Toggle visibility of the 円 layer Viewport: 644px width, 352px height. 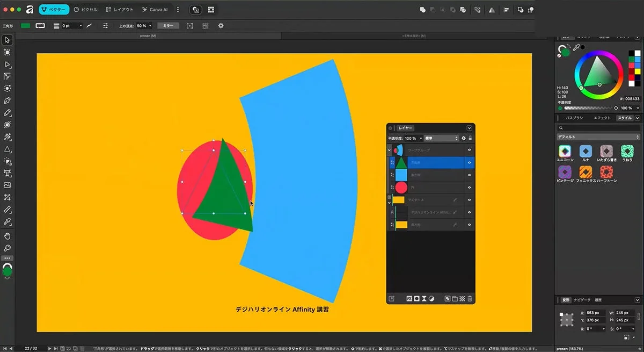click(470, 186)
